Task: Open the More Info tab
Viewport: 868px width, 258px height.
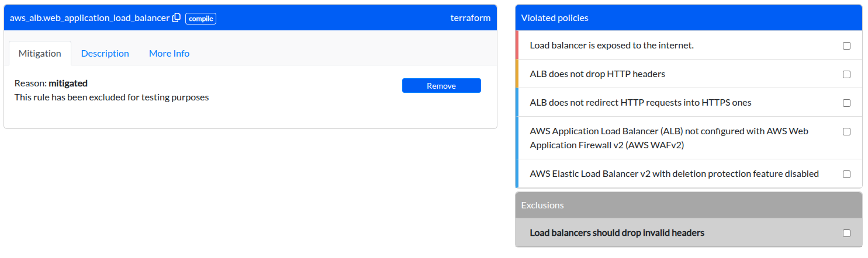Action: 169,53
